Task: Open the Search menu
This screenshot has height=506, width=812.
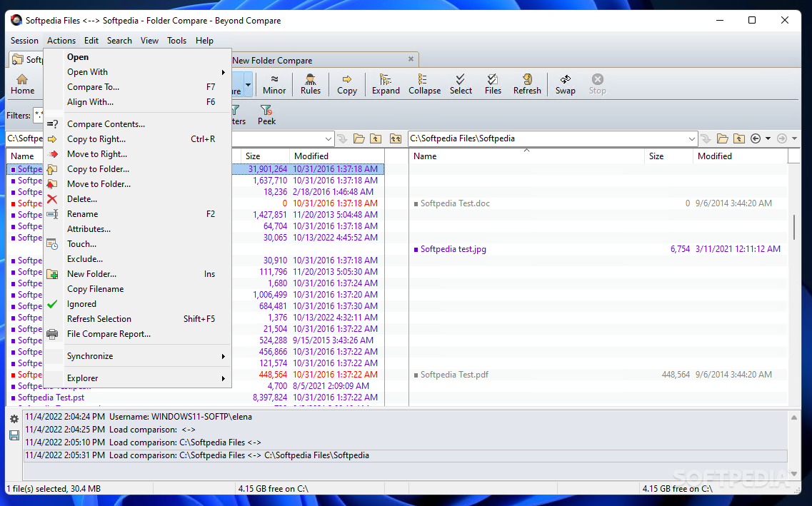Action: 119,41
